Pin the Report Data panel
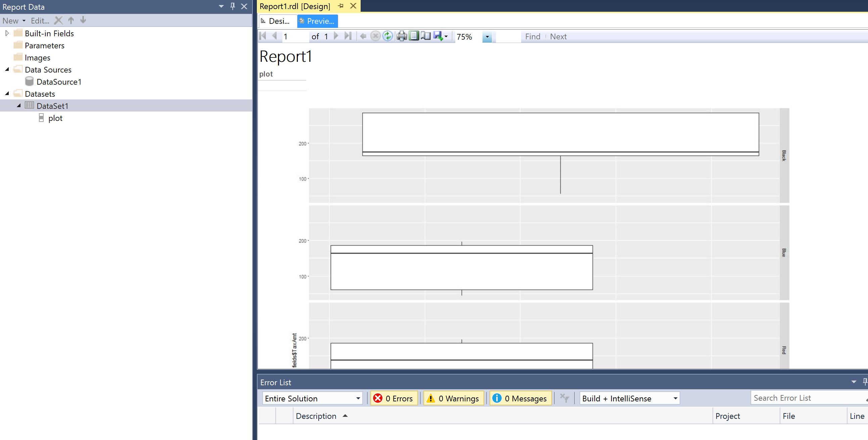Viewport: 868px width, 440px height. pyautogui.click(x=232, y=6)
